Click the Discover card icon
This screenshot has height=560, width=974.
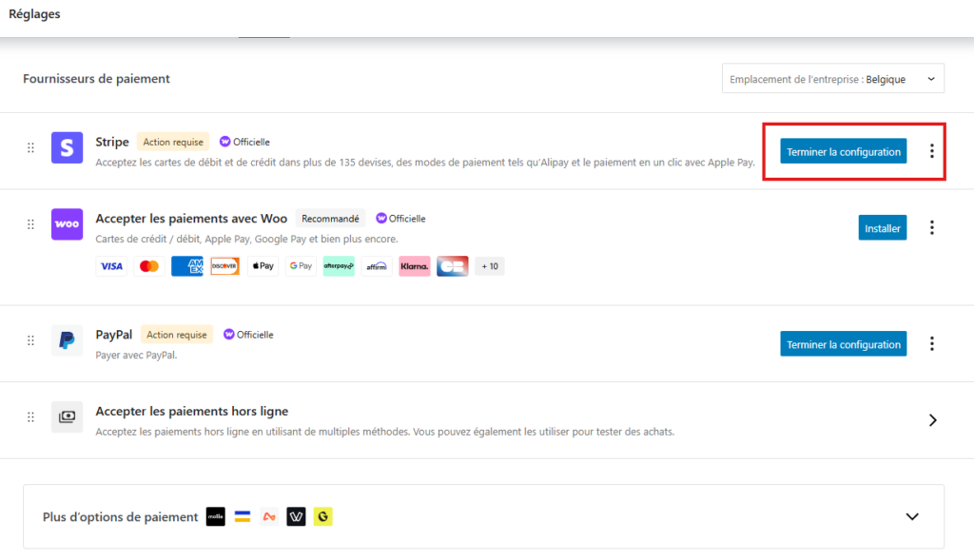[224, 266]
